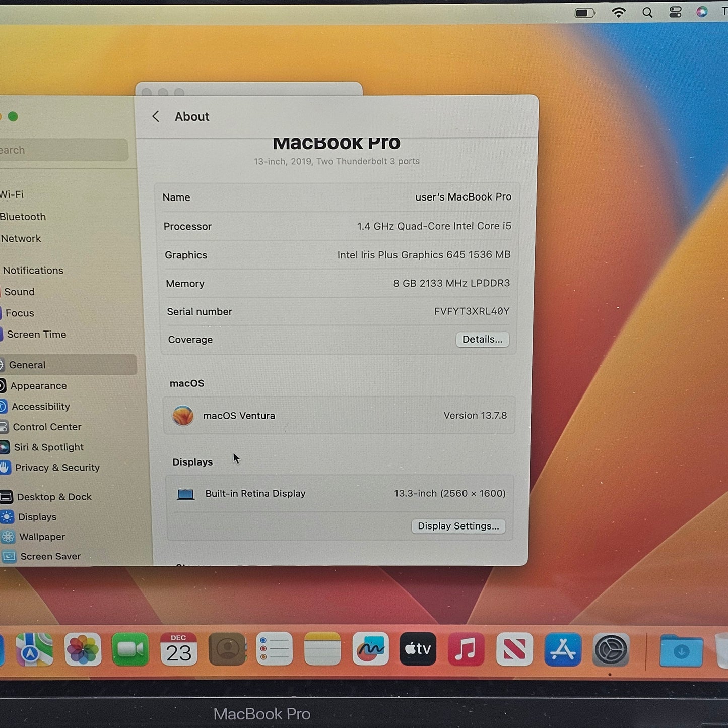This screenshot has width=728, height=728.
Task: Open Bluetooth settings from sidebar
Action: coord(23,216)
